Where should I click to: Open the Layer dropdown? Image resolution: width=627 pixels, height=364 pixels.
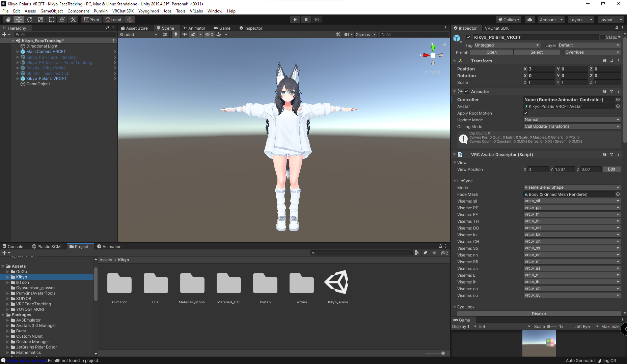(589, 45)
